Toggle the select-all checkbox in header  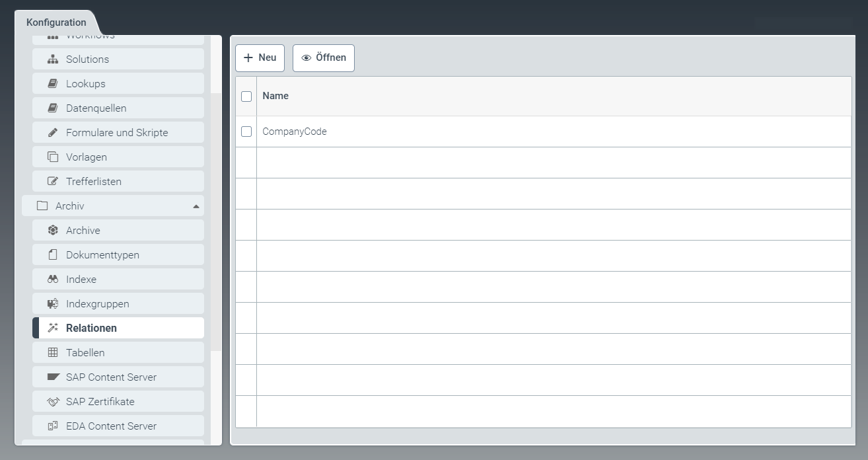[x=246, y=96]
